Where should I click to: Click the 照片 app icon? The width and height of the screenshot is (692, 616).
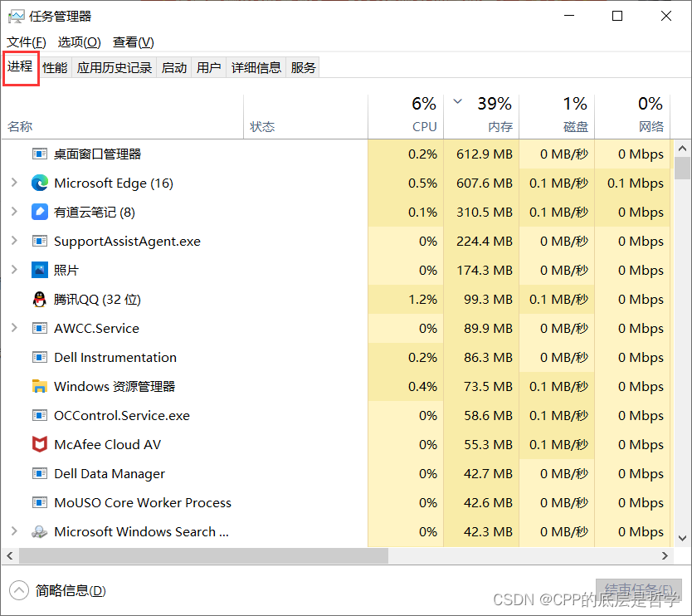(x=40, y=270)
